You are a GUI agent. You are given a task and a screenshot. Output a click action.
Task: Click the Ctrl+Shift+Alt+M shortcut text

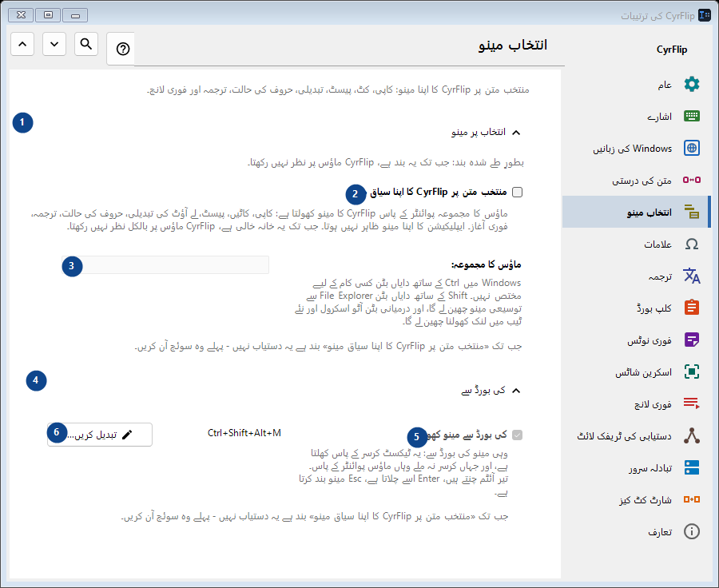point(244,433)
